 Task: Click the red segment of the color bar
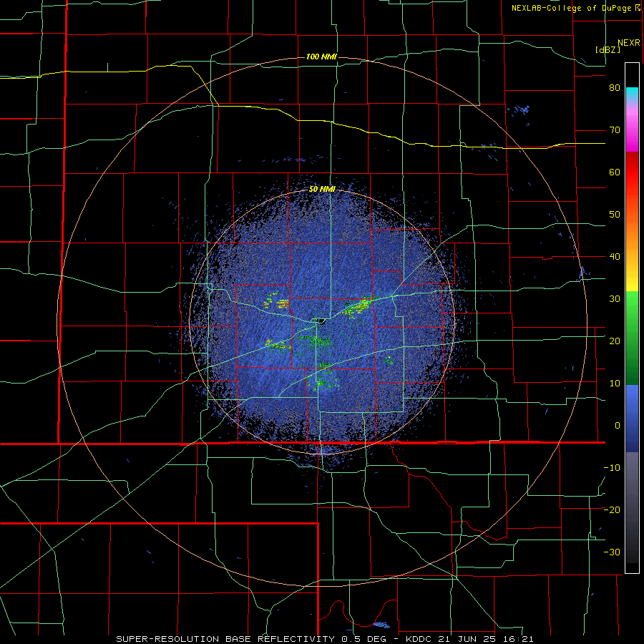point(632,172)
